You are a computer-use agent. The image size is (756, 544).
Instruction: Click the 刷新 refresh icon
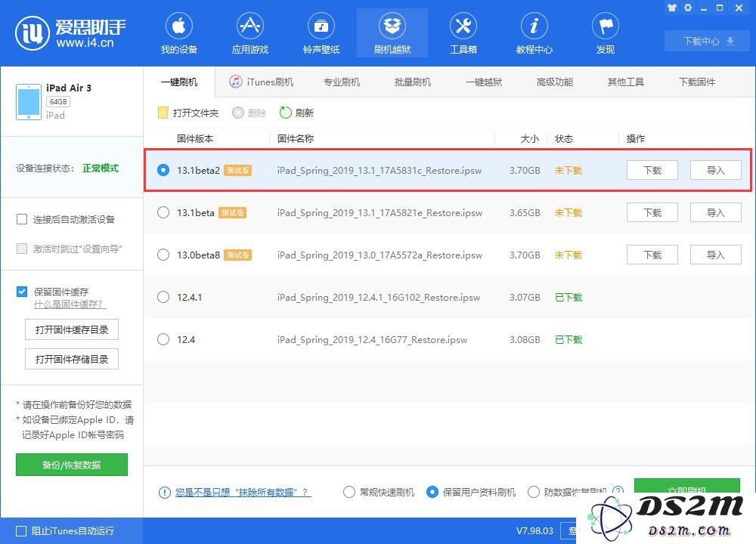pos(286,113)
